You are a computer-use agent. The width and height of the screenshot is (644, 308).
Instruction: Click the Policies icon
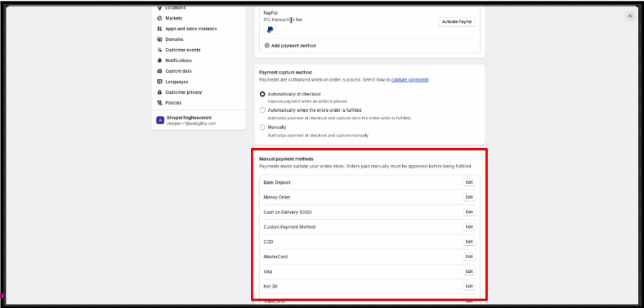(159, 103)
